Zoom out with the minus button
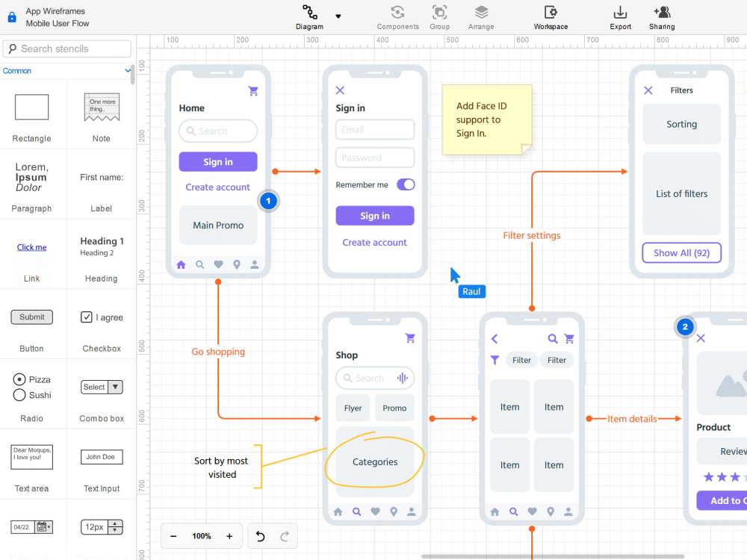The width and height of the screenshot is (747, 560). (173, 536)
